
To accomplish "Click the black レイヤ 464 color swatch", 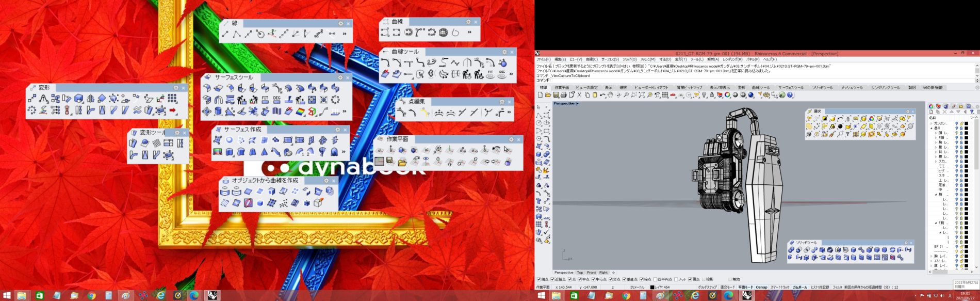I will tap(652, 287).
